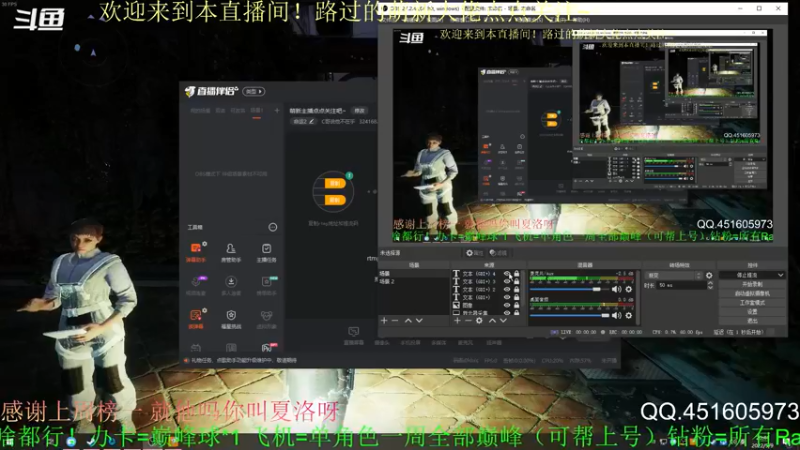
Task: Open the 主播任务 tool in 直播伴侣
Action: pyautogui.click(x=266, y=252)
